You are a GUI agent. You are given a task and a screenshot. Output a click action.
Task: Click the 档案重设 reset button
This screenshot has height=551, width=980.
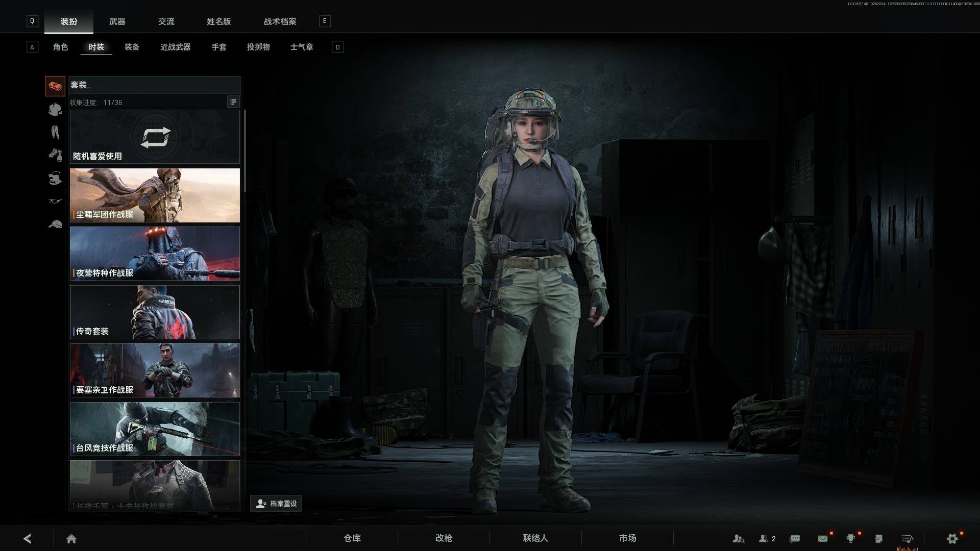(276, 504)
